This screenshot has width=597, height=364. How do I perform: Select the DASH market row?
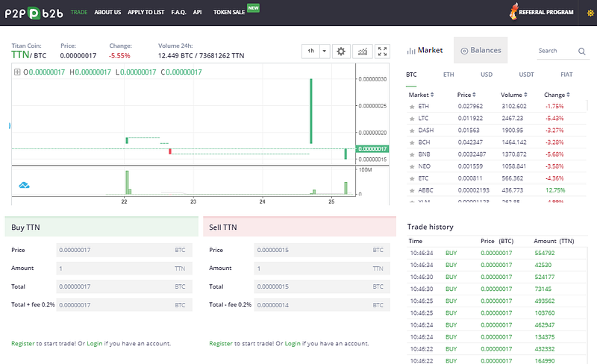tap(496, 131)
